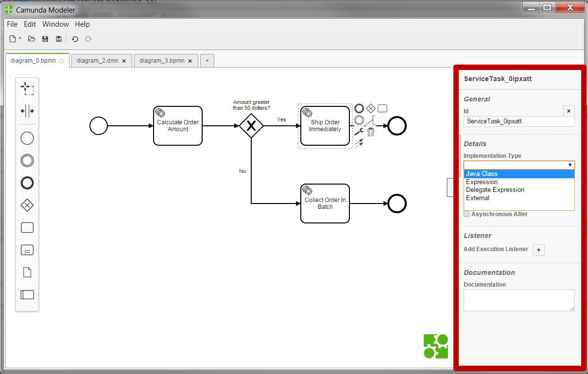Screen dimensions: 588x374
Task: Select the gateway diamond in the palette
Action: click(27, 205)
